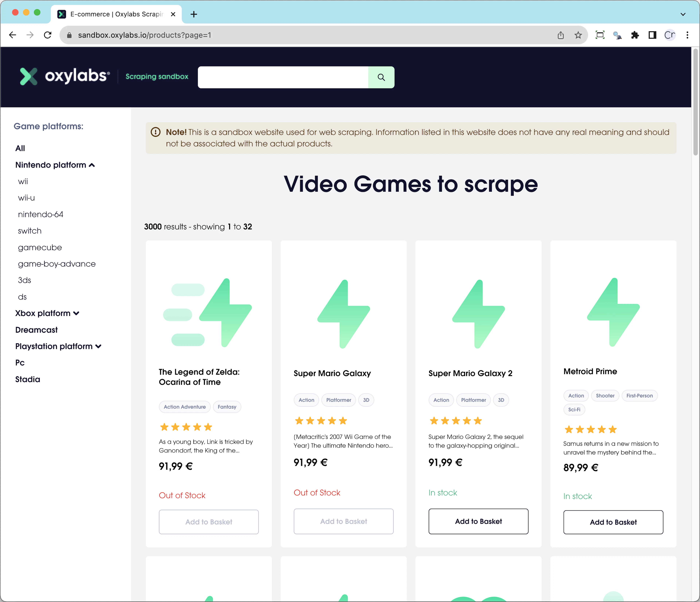Click the site lock icon in address bar

69,35
